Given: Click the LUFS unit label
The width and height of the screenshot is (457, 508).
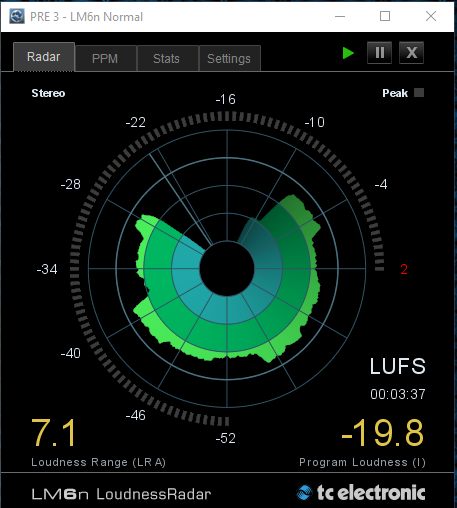Looking at the screenshot, I should [x=398, y=366].
